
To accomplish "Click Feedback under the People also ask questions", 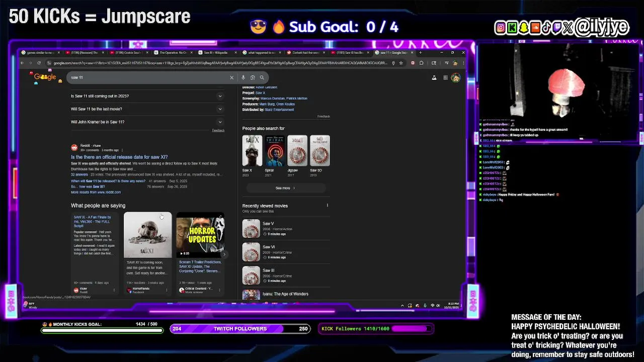I will pyautogui.click(x=218, y=130).
